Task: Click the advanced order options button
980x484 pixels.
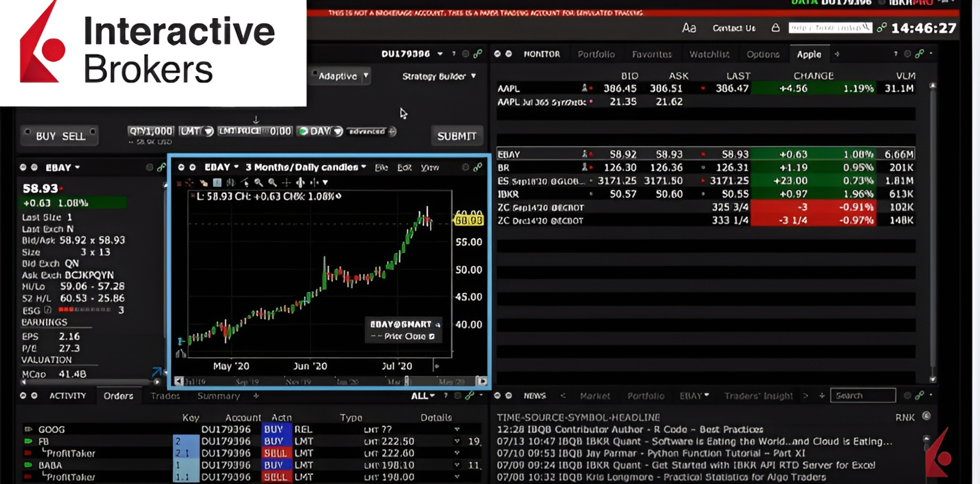Action: [x=372, y=131]
